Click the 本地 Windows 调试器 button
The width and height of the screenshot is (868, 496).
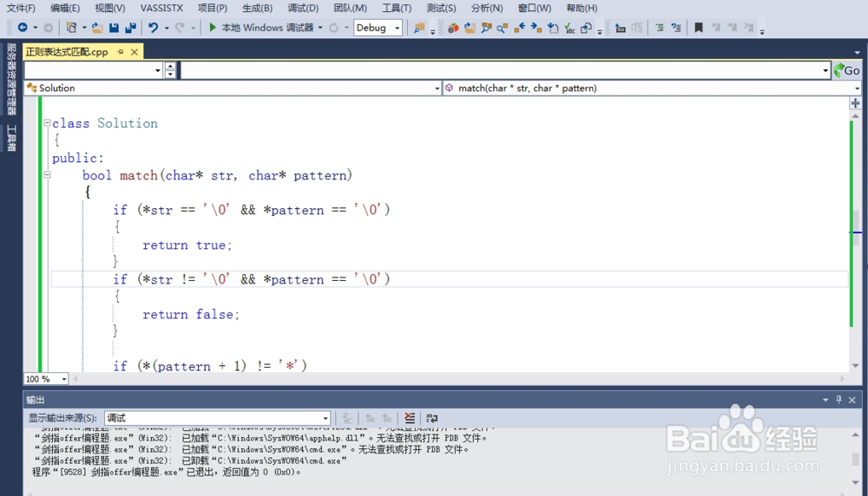[260, 27]
